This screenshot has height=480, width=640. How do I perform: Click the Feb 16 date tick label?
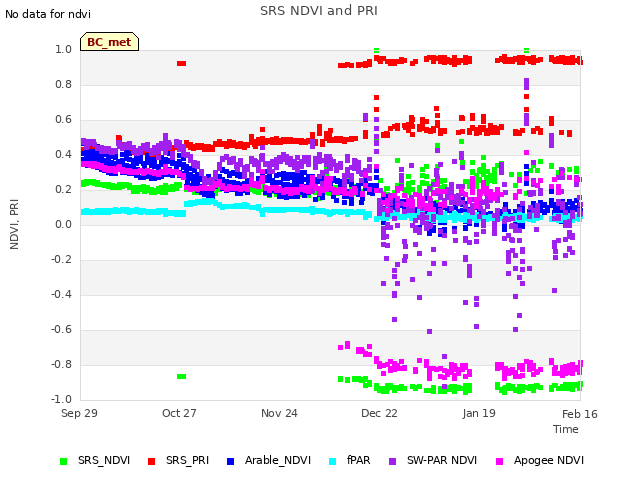[580, 414]
